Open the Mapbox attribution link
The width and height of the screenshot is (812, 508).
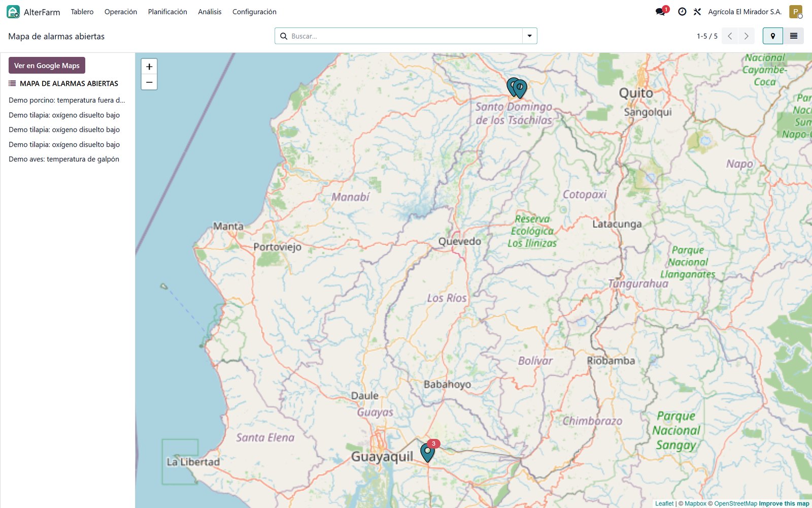pyautogui.click(x=695, y=503)
